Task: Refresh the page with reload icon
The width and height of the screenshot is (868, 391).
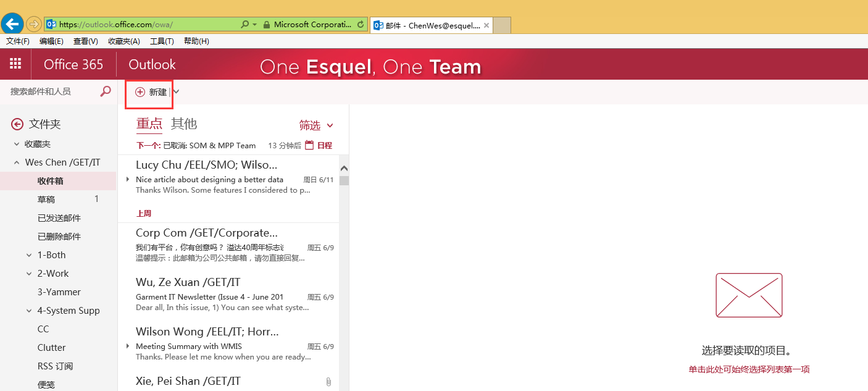Action: (x=361, y=25)
